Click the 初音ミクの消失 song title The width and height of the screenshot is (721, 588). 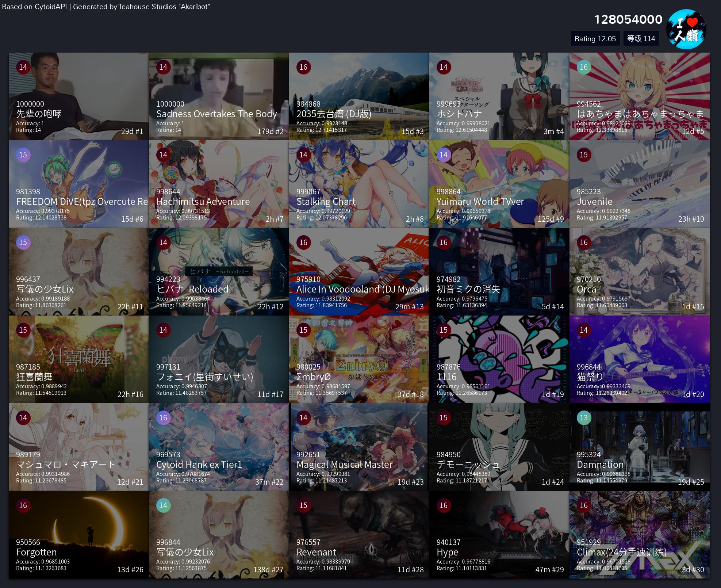(x=468, y=289)
